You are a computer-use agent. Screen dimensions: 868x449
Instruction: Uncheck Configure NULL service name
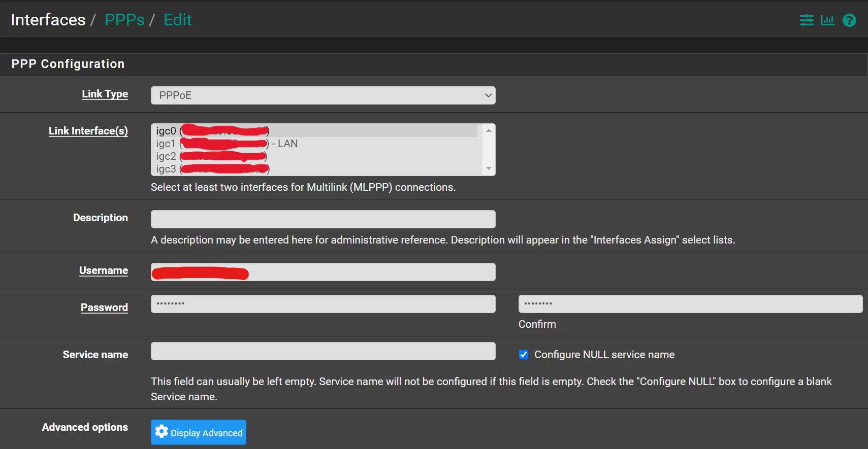[x=524, y=355]
